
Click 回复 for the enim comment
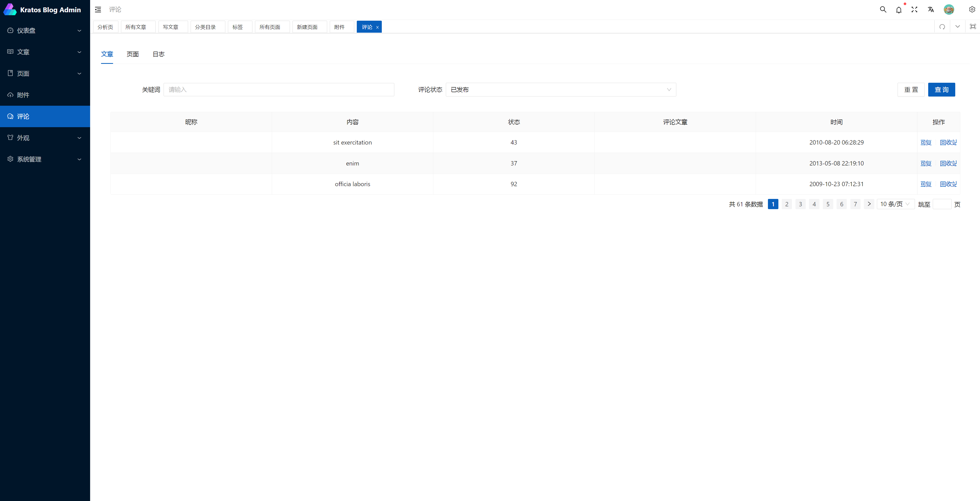click(x=926, y=163)
